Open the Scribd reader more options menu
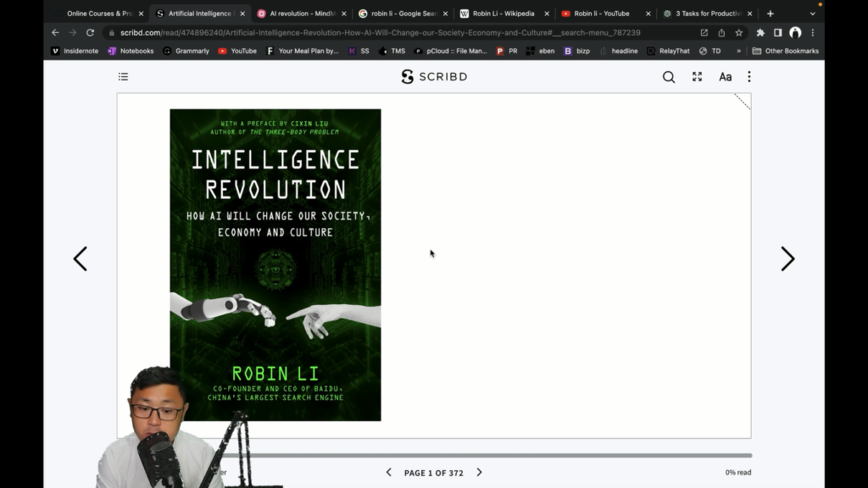 749,77
